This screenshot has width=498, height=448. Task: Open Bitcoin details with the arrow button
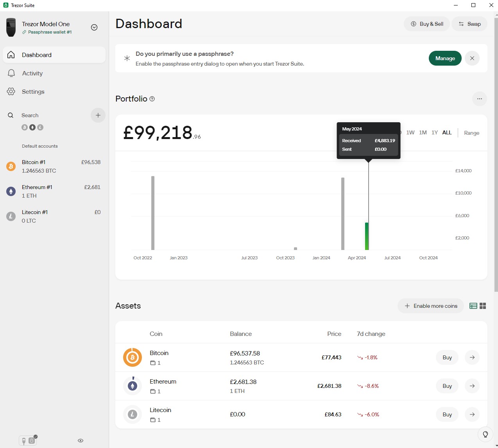472,357
